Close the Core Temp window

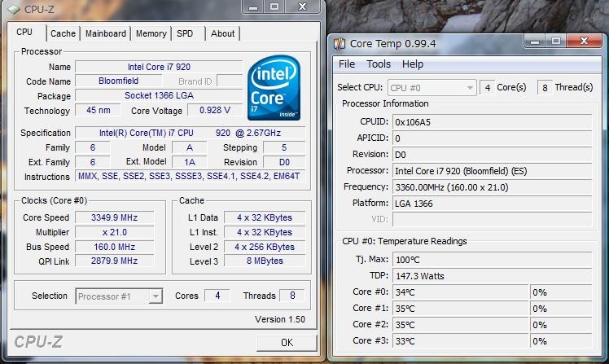coord(584,41)
